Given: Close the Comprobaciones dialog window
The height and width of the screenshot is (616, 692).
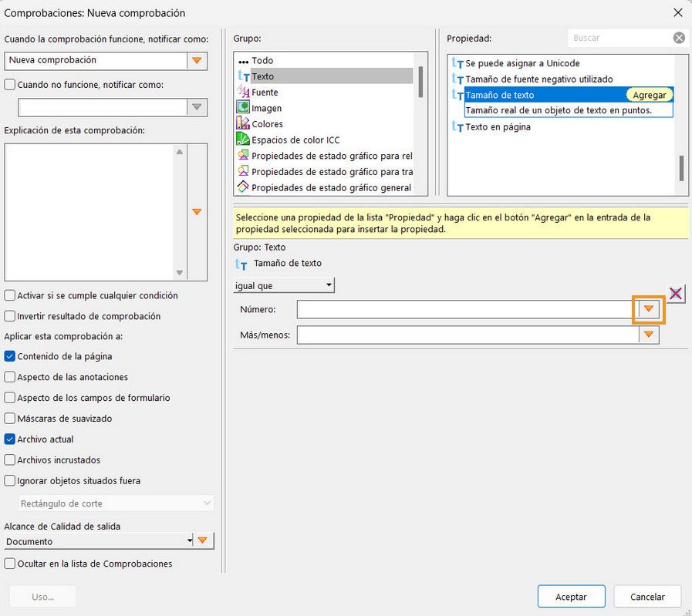Looking at the screenshot, I should (x=678, y=13).
